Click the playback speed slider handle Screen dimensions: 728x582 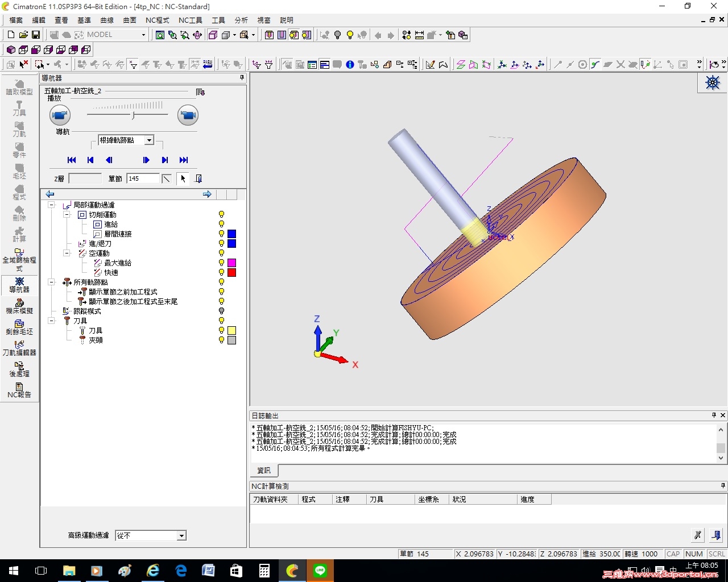coord(133,115)
